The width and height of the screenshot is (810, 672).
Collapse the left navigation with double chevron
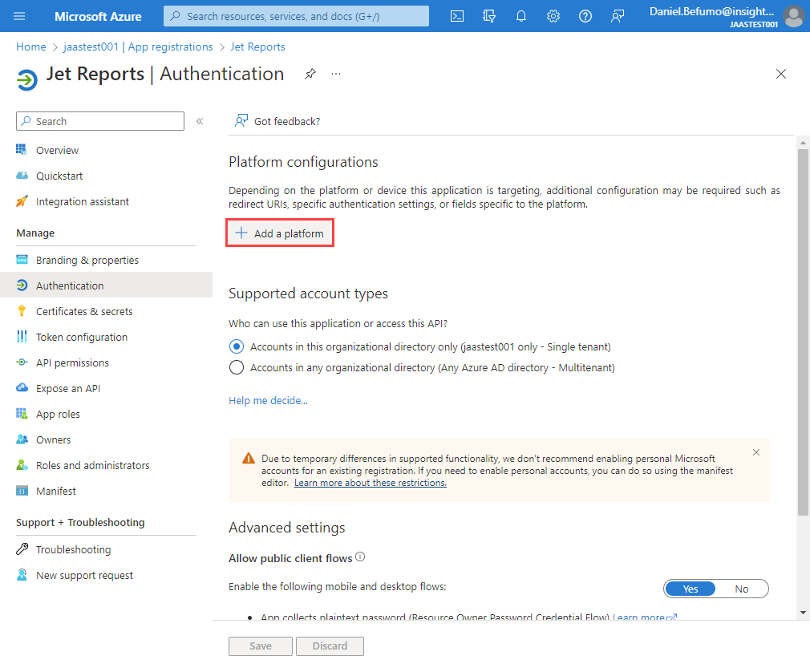coord(200,121)
